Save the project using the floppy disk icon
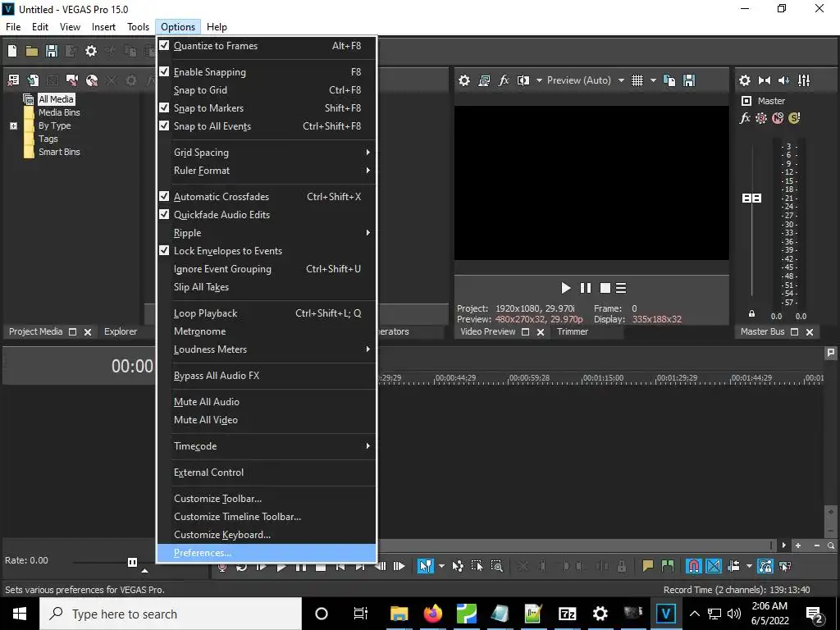 52,51
